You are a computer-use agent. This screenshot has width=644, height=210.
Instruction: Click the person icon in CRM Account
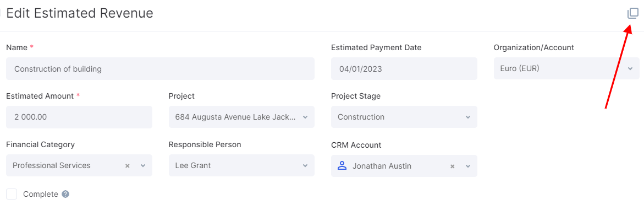click(x=342, y=165)
